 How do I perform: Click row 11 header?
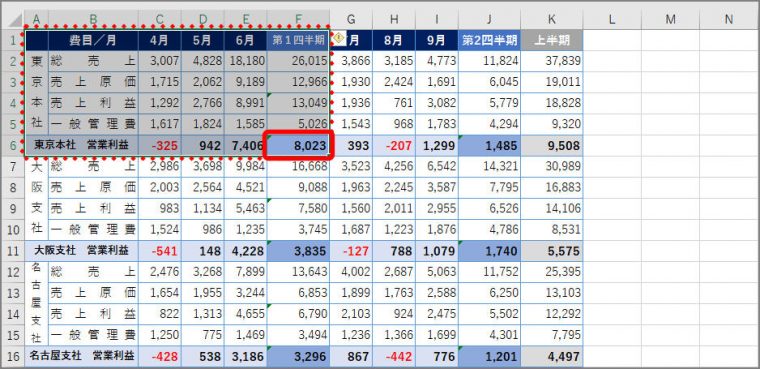(13, 251)
